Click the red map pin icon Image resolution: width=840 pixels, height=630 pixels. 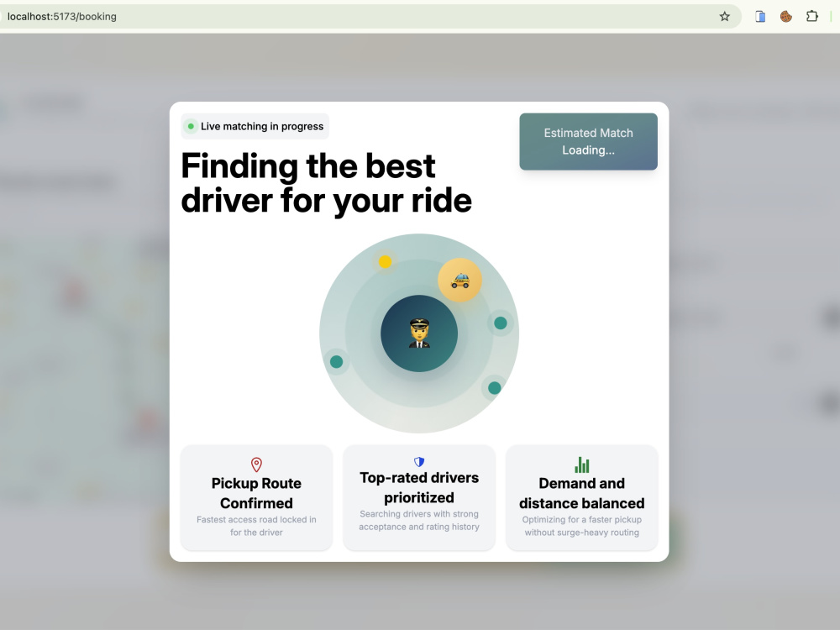(x=256, y=465)
